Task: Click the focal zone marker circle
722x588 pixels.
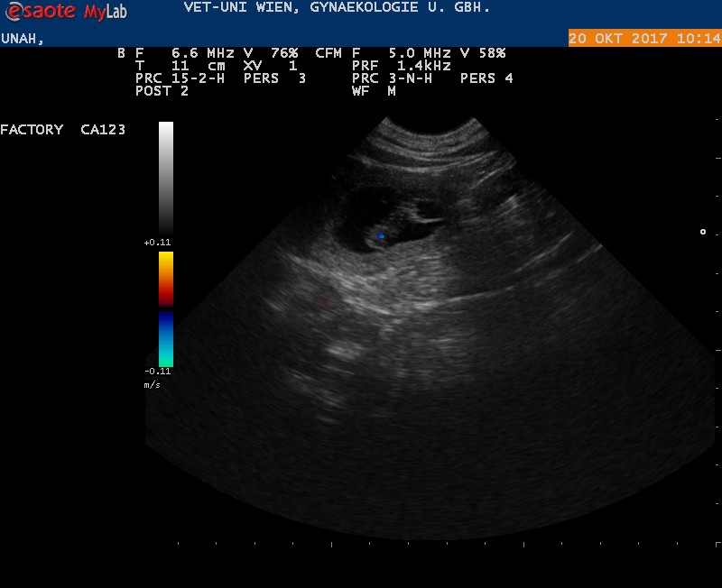Action: 703,232
